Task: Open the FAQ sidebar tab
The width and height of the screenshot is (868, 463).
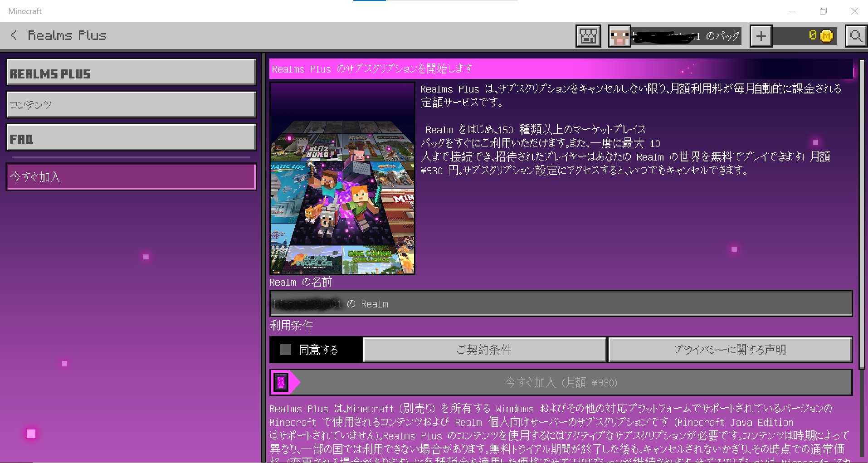Action: [131, 137]
